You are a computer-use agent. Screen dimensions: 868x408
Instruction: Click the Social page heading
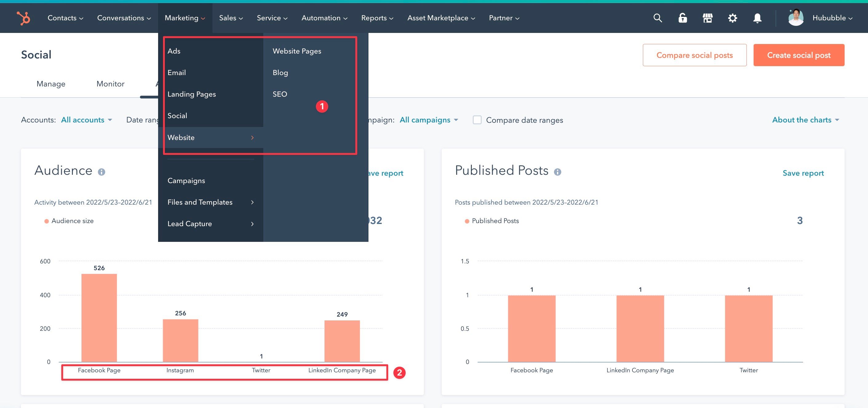pyautogui.click(x=36, y=55)
